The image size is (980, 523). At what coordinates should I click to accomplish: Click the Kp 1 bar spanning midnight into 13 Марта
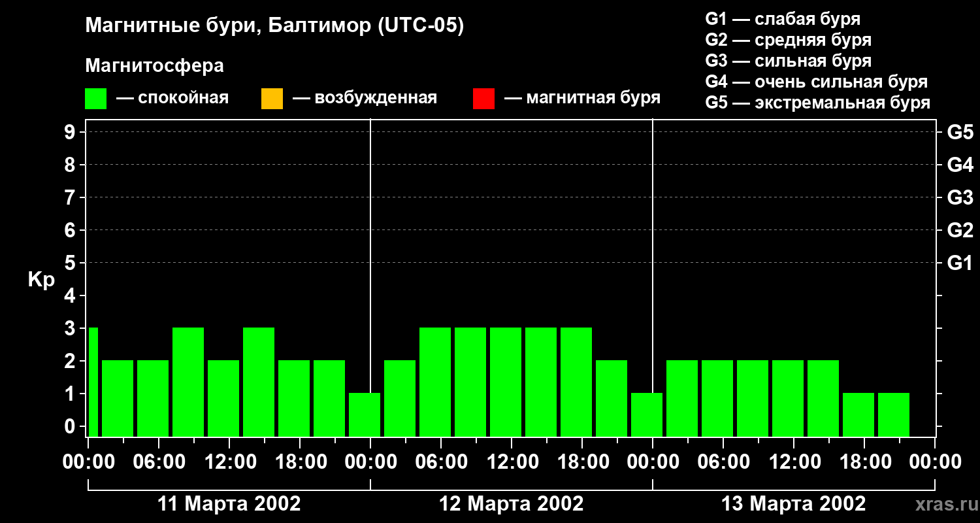[647, 414]
